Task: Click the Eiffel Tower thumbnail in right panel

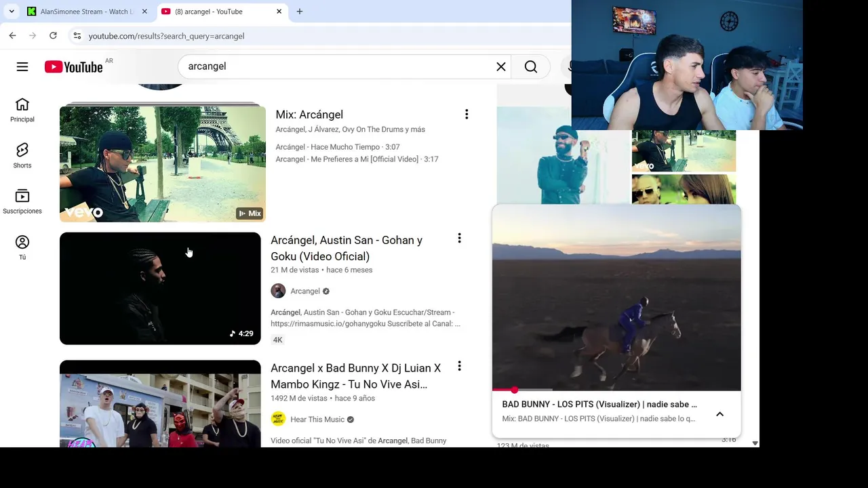Action: 684,150
